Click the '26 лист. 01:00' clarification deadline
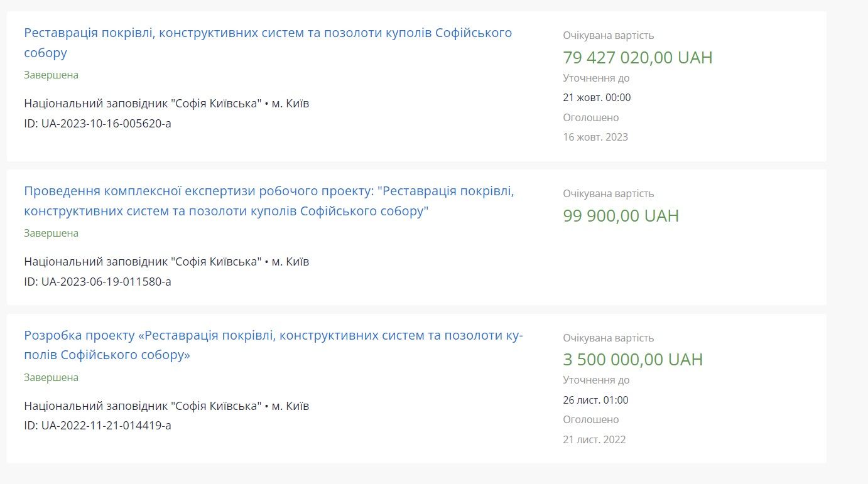This screenshot has width=868, height=484. [x=595, y=401]
